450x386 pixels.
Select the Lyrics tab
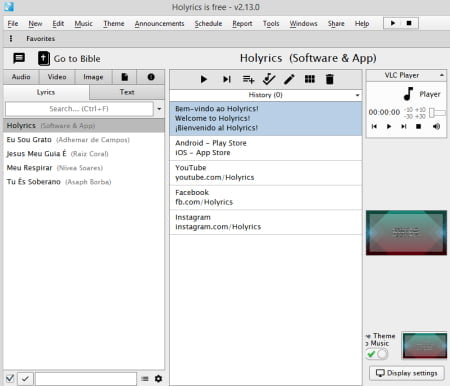click(46, 92)
